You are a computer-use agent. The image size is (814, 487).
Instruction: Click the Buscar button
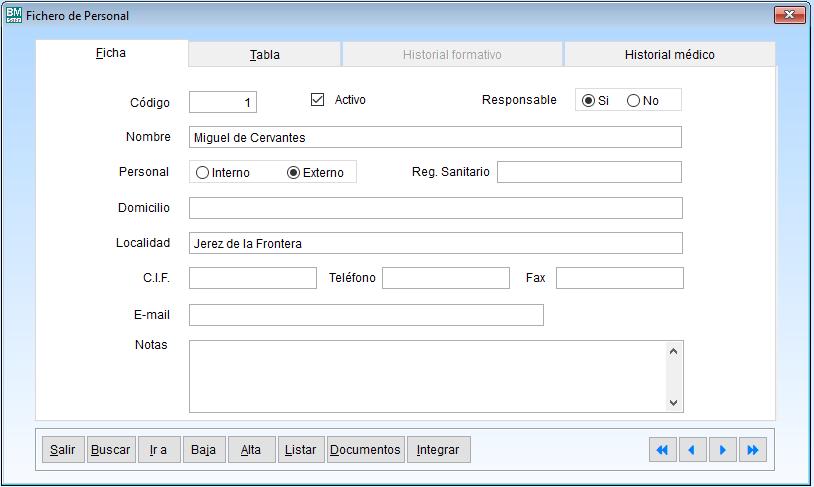click(110, 450)
